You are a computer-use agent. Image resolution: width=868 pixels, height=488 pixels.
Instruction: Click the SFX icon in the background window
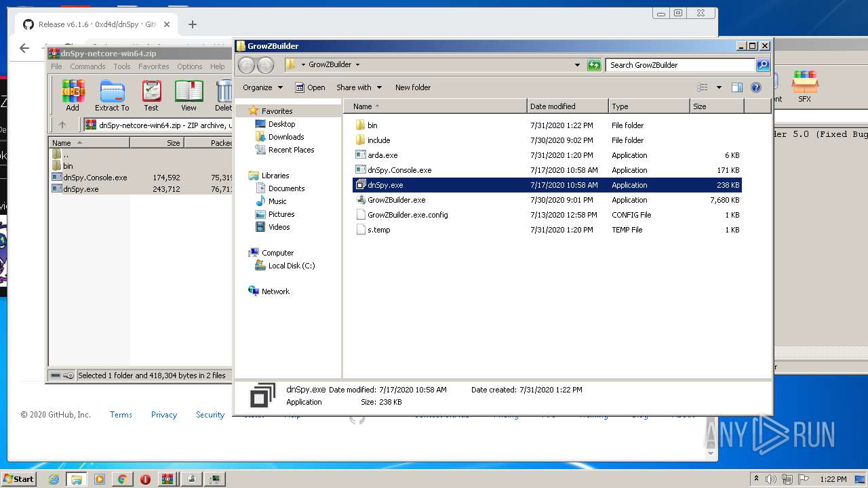click(x=804, y=87)
